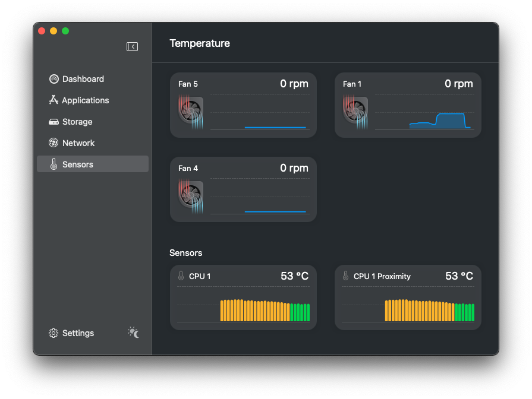This screenshot has width=532, height=399.
Task: Click the Fan 4 rpm graph line
Action: [275, 211]
